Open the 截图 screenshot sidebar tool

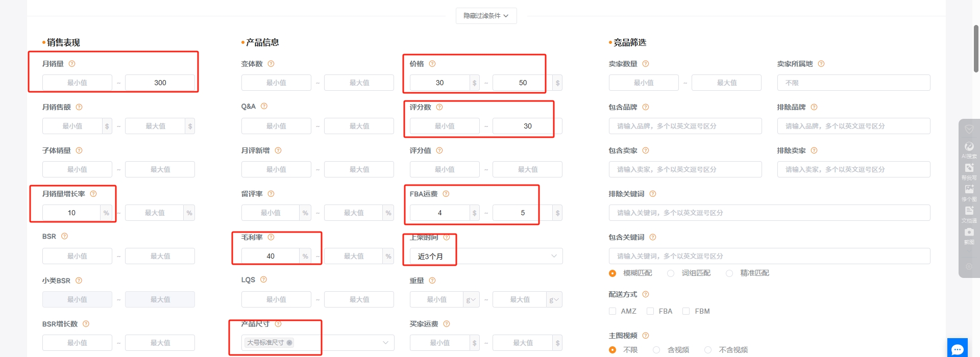click(x=969, y=236)
